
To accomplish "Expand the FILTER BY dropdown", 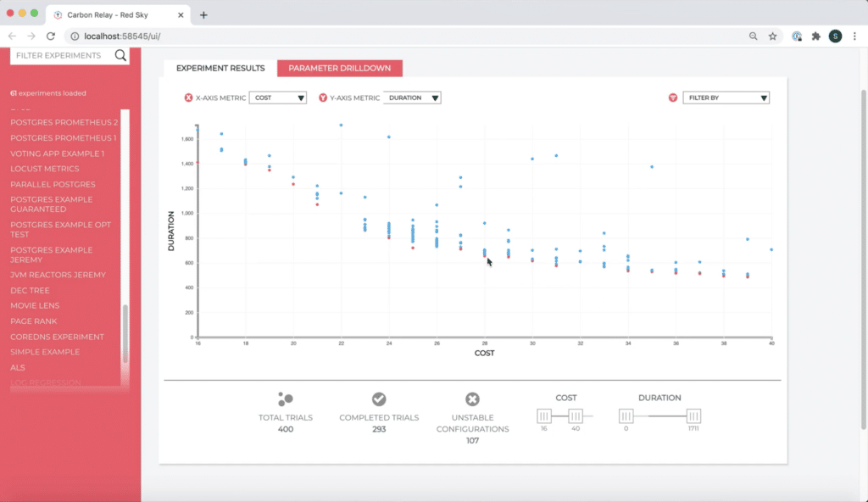I will pyautogui.click(x=726, y=98).
